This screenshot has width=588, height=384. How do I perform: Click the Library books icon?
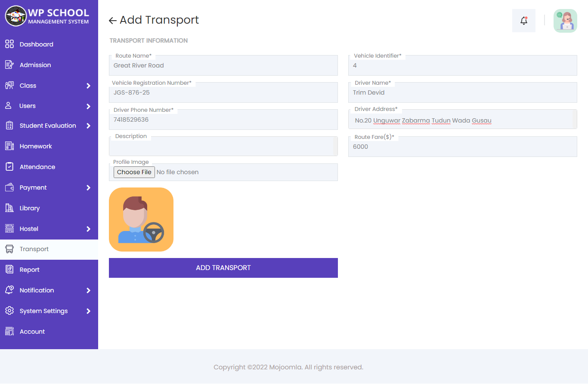click(9, 208)
